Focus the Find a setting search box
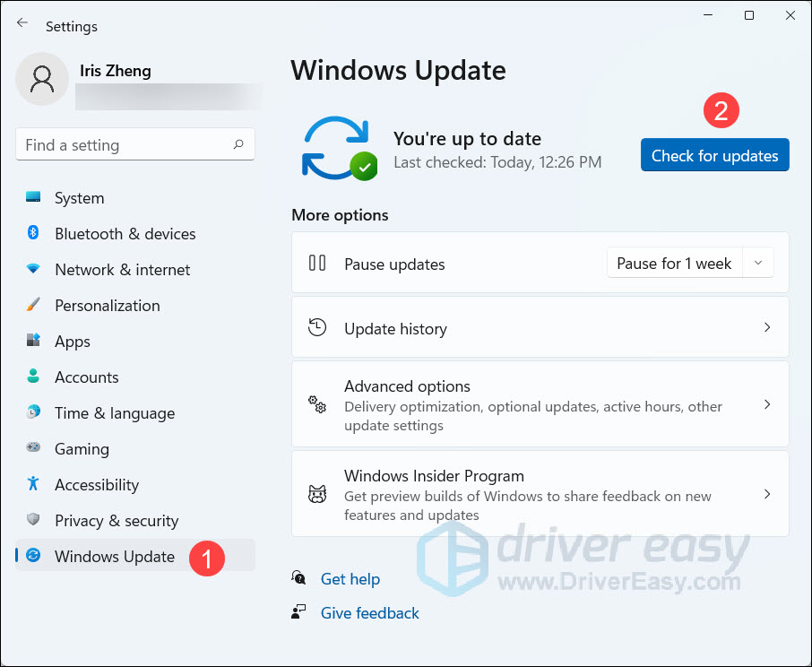Image resolution: width=812 pixels, height=667 pixels. point(124,145)
